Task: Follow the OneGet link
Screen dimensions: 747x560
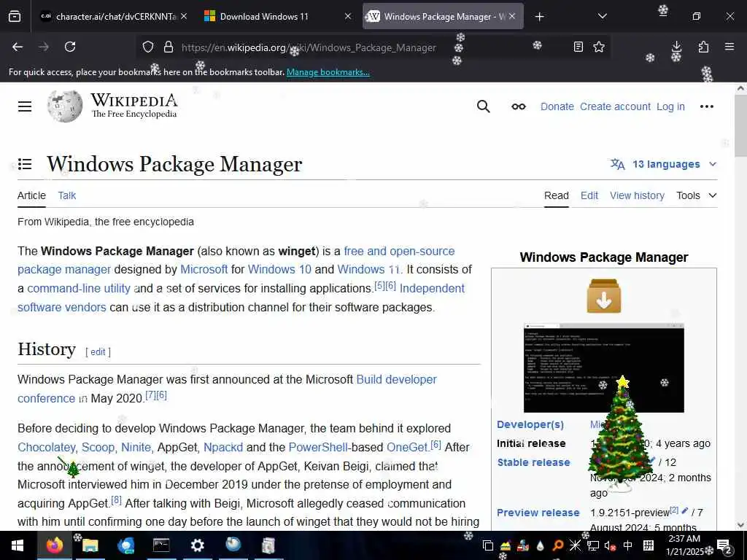Action: tap(407, 448)
